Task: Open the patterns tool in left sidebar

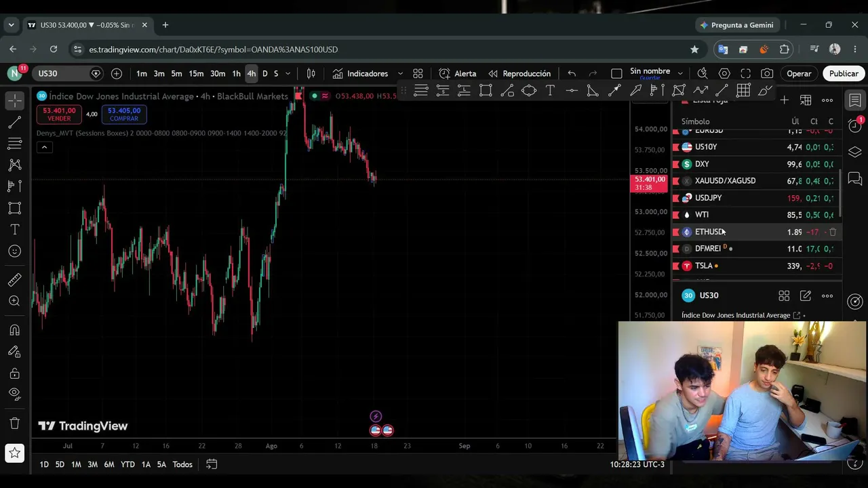Action: 14,165
